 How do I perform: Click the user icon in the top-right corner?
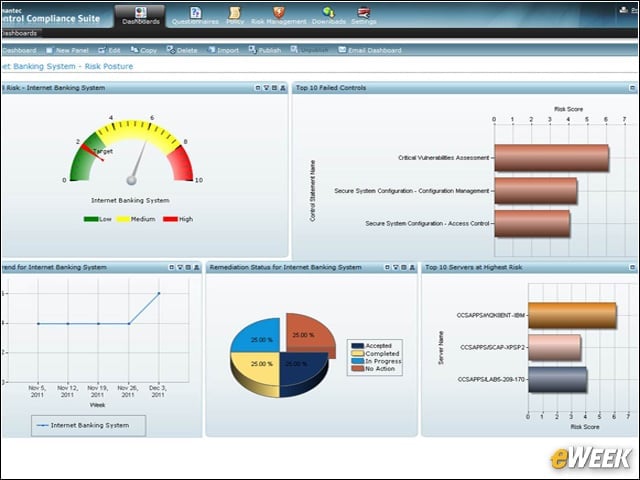click(x=623, y=10)
